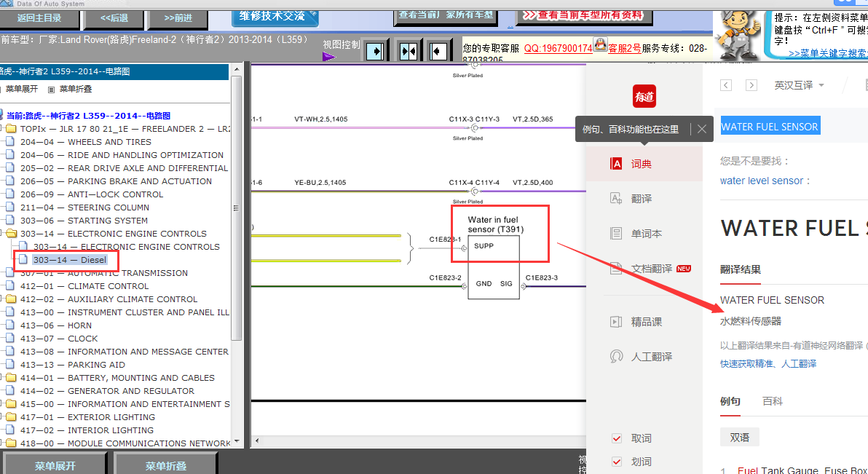Open the 维修技术交流 button
Viewport: 868px width, 474px height.
click(x=275, y=17)
